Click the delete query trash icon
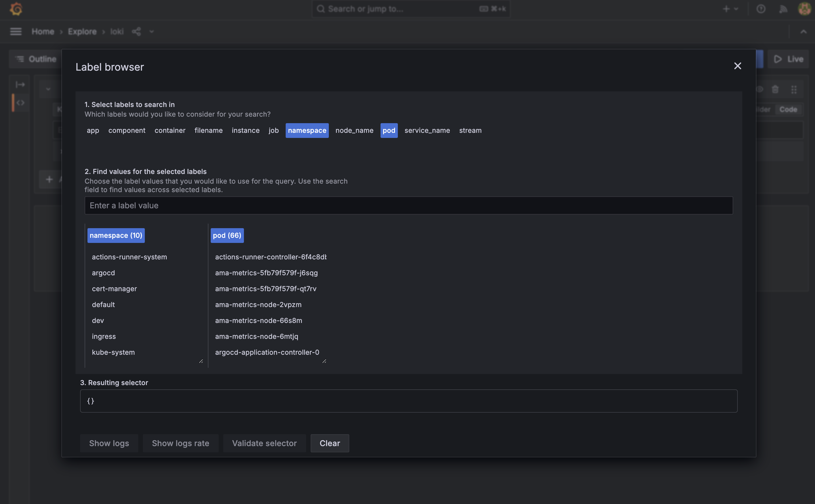815x504 pixels. (775, 89)
